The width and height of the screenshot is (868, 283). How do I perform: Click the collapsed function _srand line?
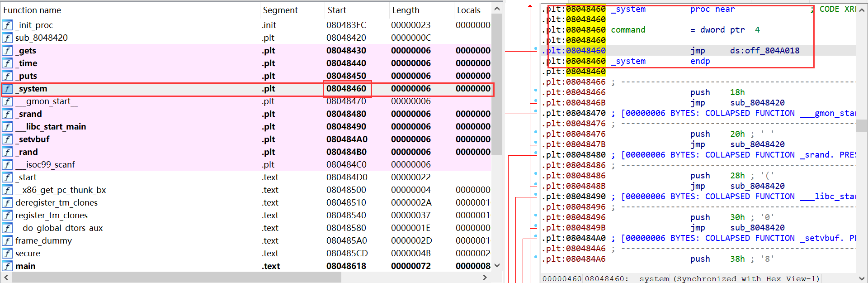tap(698, 155)
